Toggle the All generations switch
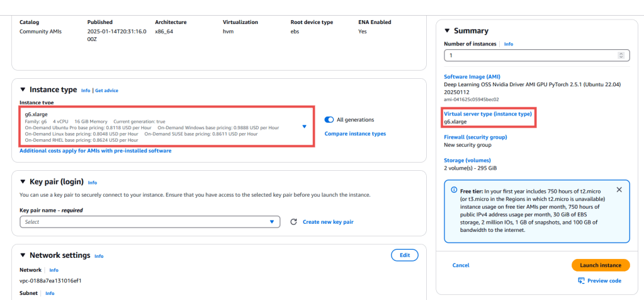Image resolution: width=644 pixels, height=300 pixels. (x=329, y=120)
